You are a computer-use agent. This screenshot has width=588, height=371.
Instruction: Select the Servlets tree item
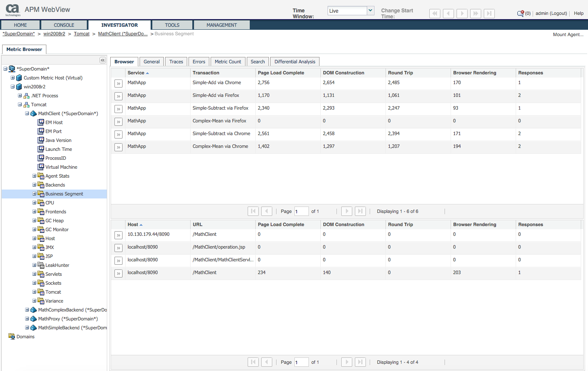coord(54,274)
